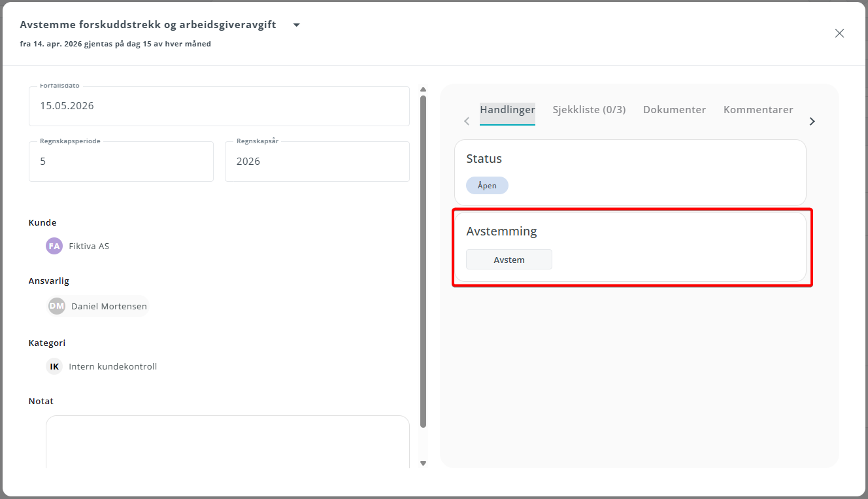Open the Forfallsdato date field
The height and width of the screenshot is (499, 868).
[x=219, y=106]
